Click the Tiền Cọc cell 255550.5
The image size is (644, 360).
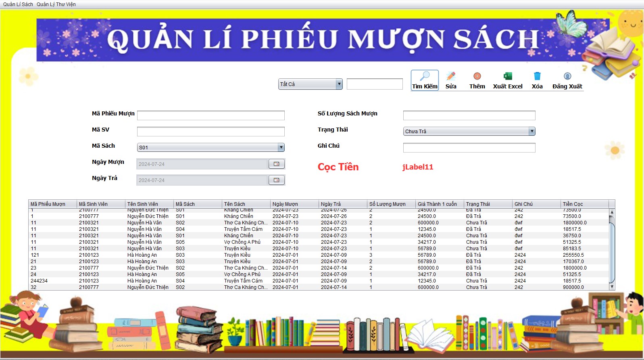(585, 255)
